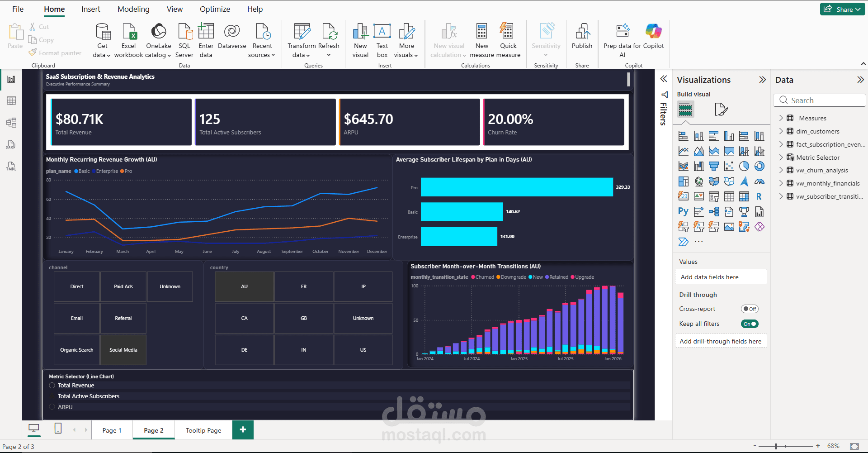The height and width of the screenshot is (453, 868).
Task: Open the Modeling ribbon tab
Action: tap(133, 9)
